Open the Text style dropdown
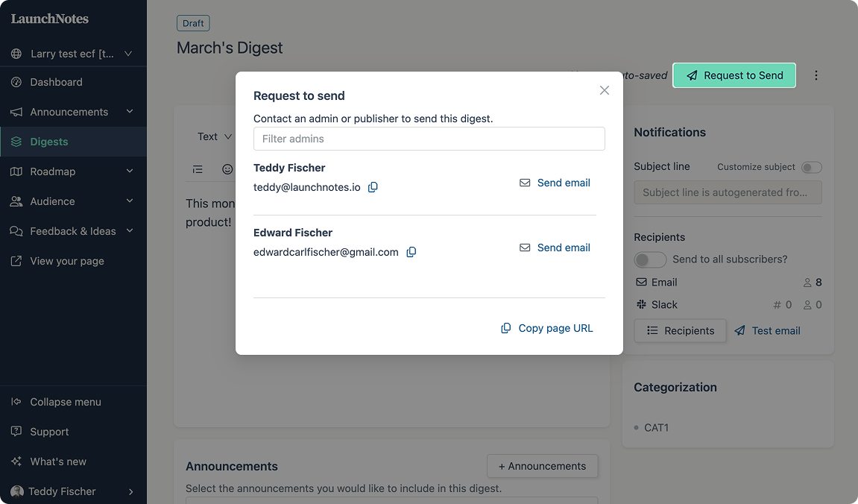 pos(215,136)
